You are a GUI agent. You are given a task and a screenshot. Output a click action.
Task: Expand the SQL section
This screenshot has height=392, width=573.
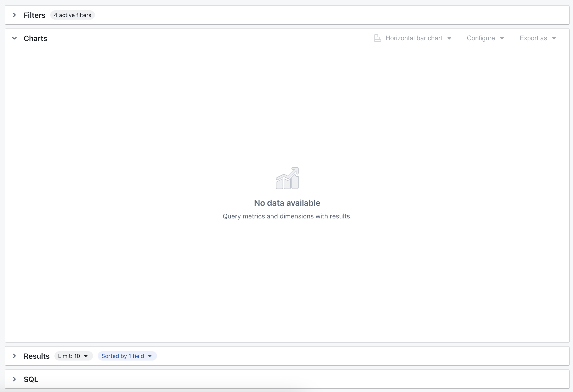[x=14, y=379]
